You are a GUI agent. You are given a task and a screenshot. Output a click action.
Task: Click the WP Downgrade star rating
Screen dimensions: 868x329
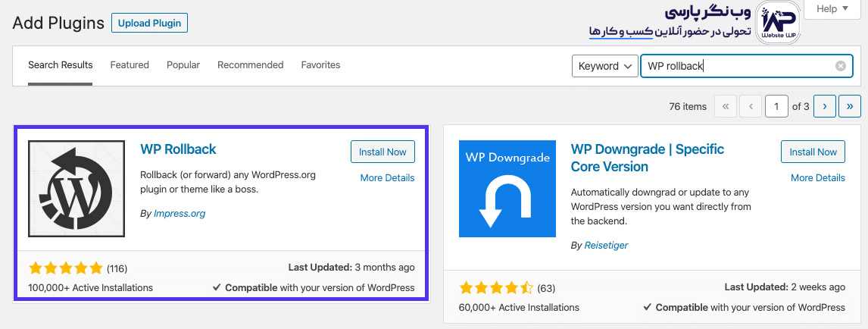click(x=495, y=288)
